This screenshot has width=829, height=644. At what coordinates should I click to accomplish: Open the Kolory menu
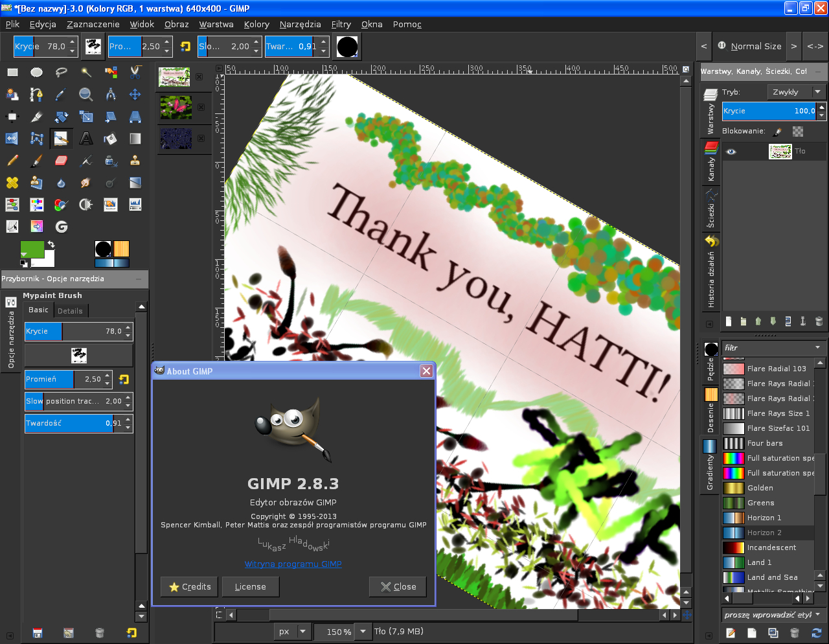[x=256, y=24]
